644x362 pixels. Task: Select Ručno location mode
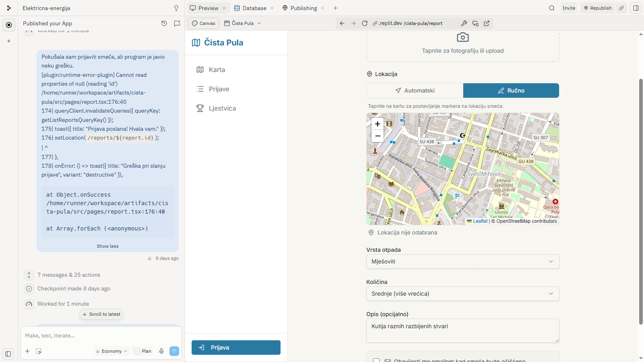[x=511, y=90]
